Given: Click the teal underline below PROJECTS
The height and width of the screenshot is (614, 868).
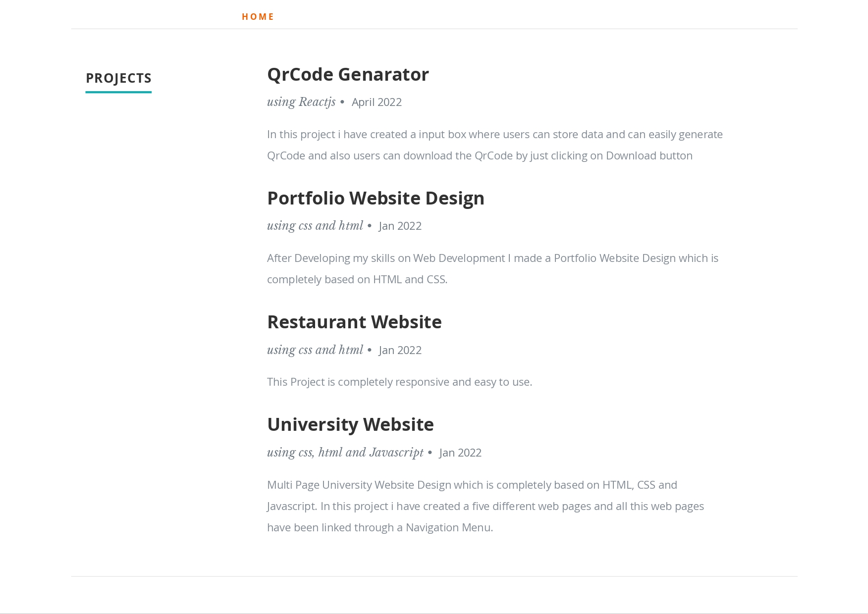Looking at the screenshot, I should 118,92.
